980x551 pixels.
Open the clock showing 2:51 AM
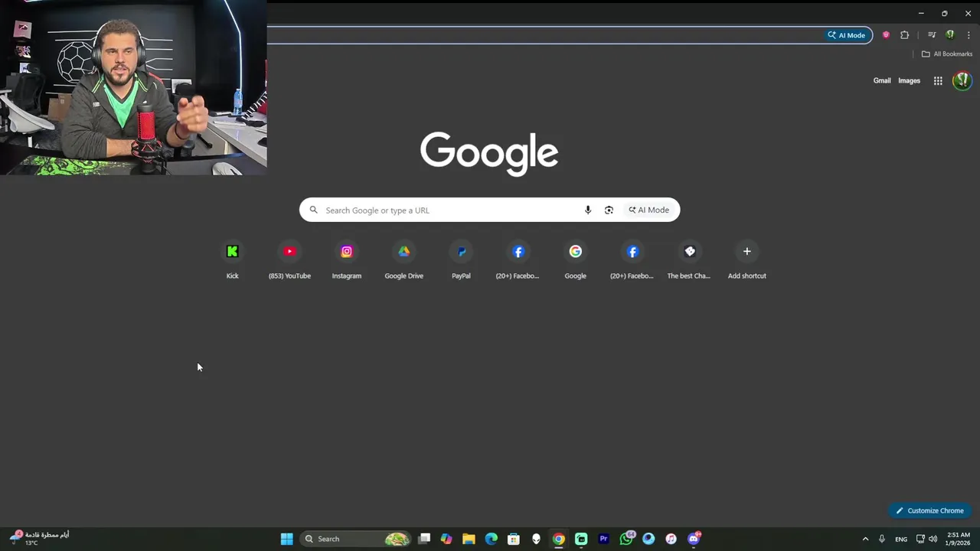coord(959,539)
